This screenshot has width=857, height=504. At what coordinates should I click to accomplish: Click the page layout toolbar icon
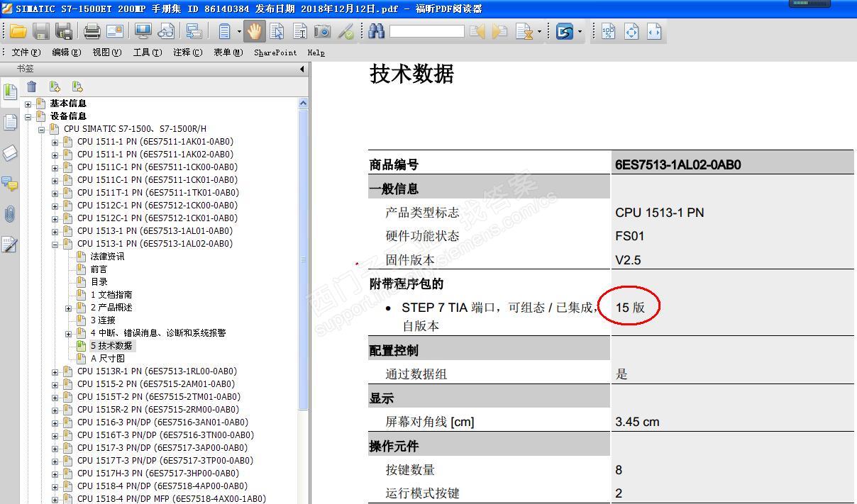(x=225, y=31)
